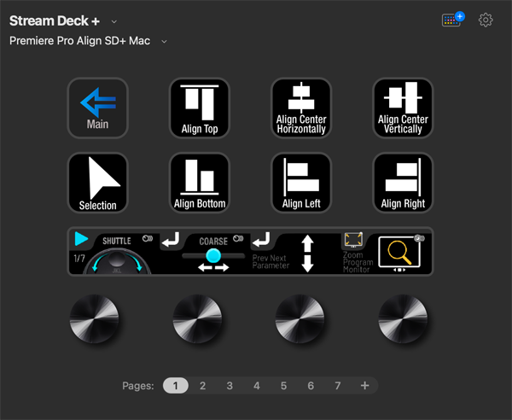This screenshot has width=512, height=420.
Task: Expand the Stream Deck + device dropdown
Action: tap(114, 21)
